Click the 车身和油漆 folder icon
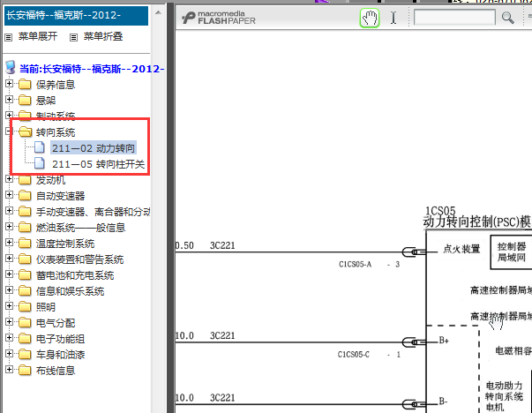The height and width of the screenshot is (413, 532). coord(25,354)
